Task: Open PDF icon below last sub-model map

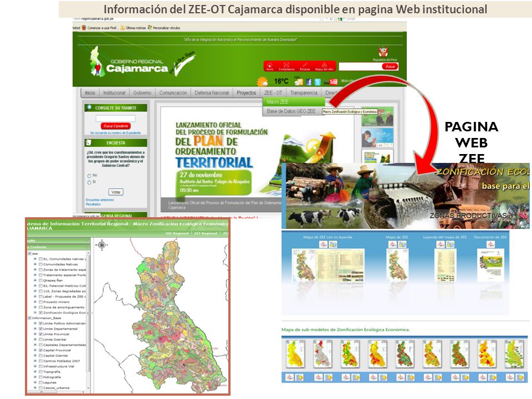Action: [510, 377]
